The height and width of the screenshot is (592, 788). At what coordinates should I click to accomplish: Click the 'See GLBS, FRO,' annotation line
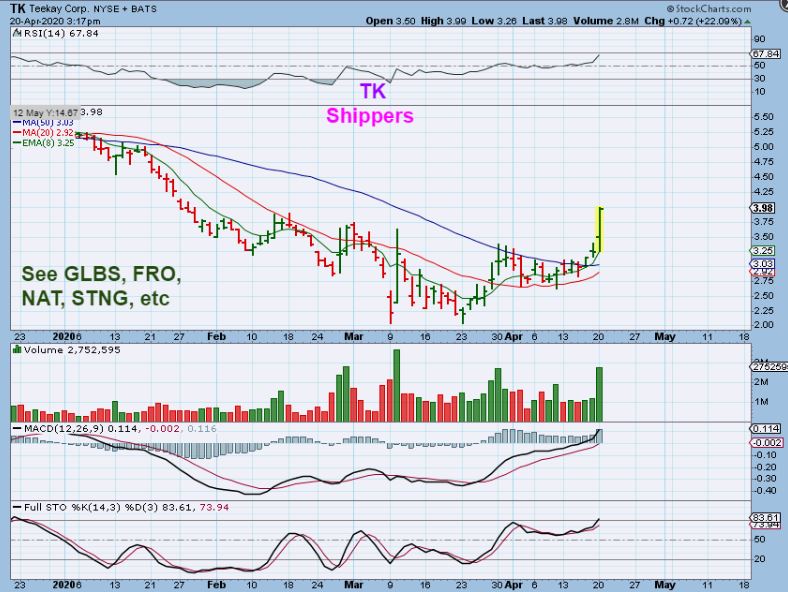(x=102, y=274)
